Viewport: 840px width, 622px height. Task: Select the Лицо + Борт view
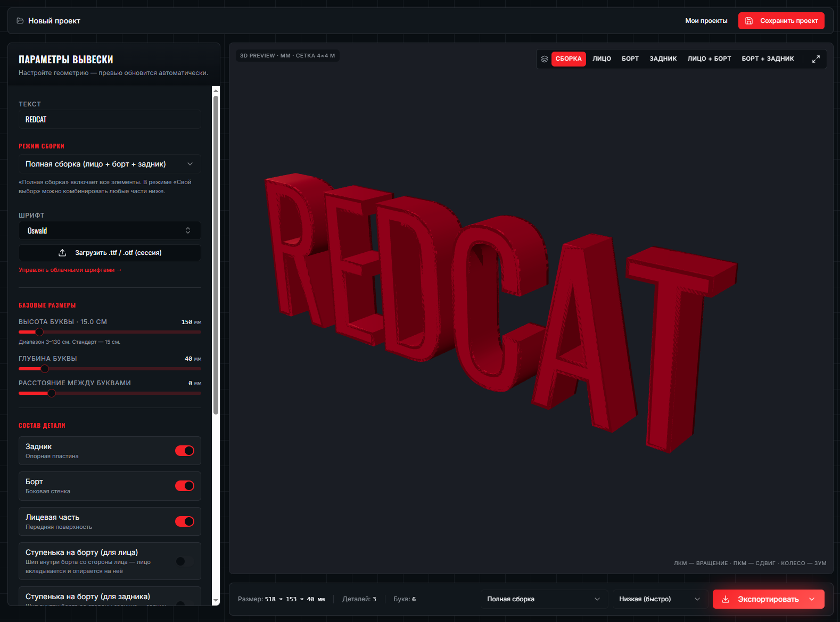(x=709, y=59)
